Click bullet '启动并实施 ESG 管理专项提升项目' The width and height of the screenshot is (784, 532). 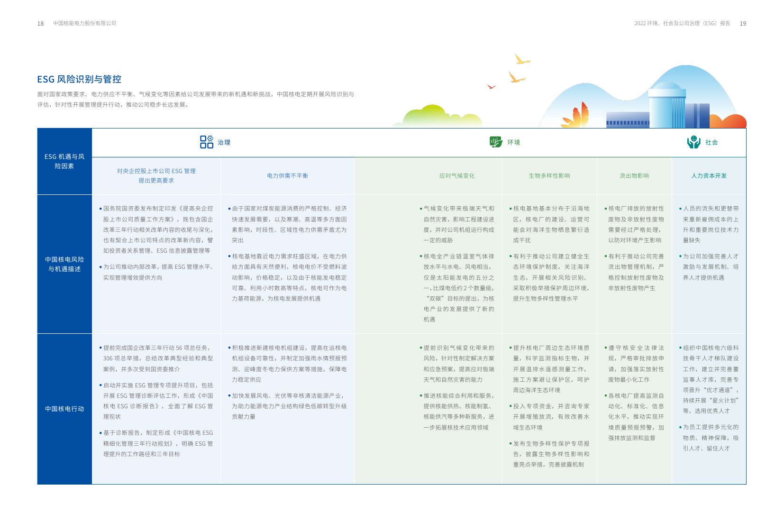[156, 401]
